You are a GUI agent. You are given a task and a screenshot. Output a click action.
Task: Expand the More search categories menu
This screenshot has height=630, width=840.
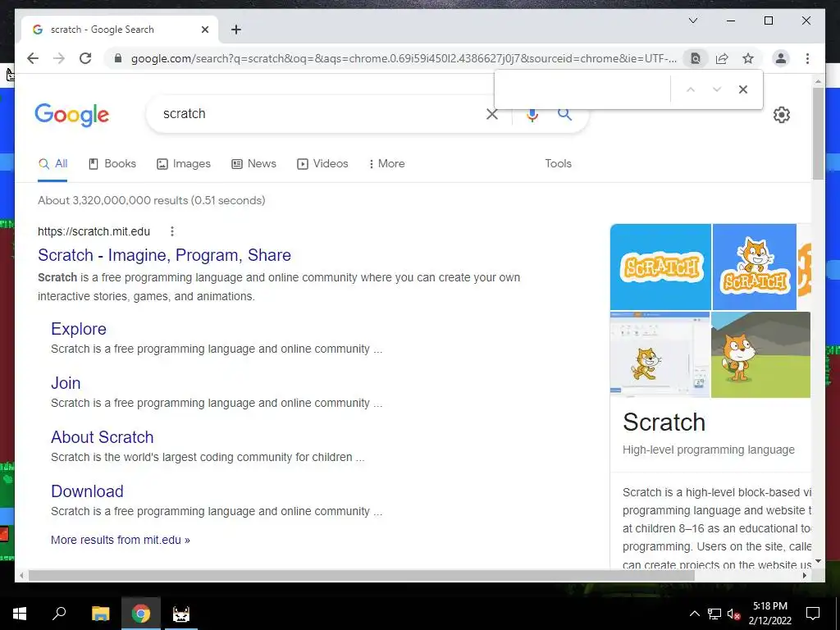tap(387, 164)
